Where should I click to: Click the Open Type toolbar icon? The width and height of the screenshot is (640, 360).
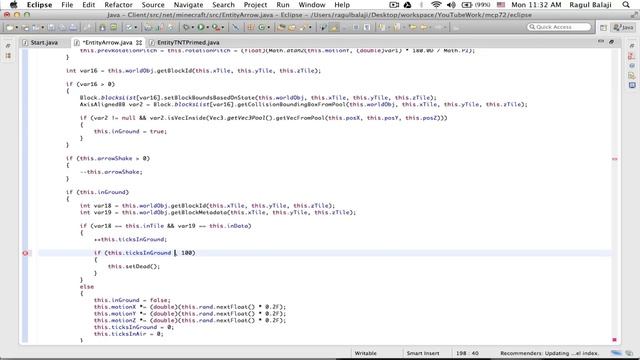click(281, 27)
